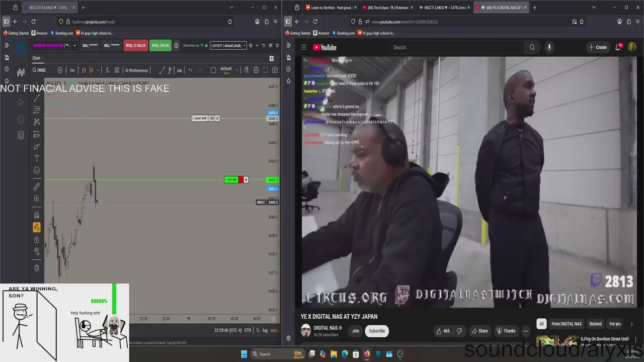Select the Related chip
644x362 pixels.
click(595, 324)
